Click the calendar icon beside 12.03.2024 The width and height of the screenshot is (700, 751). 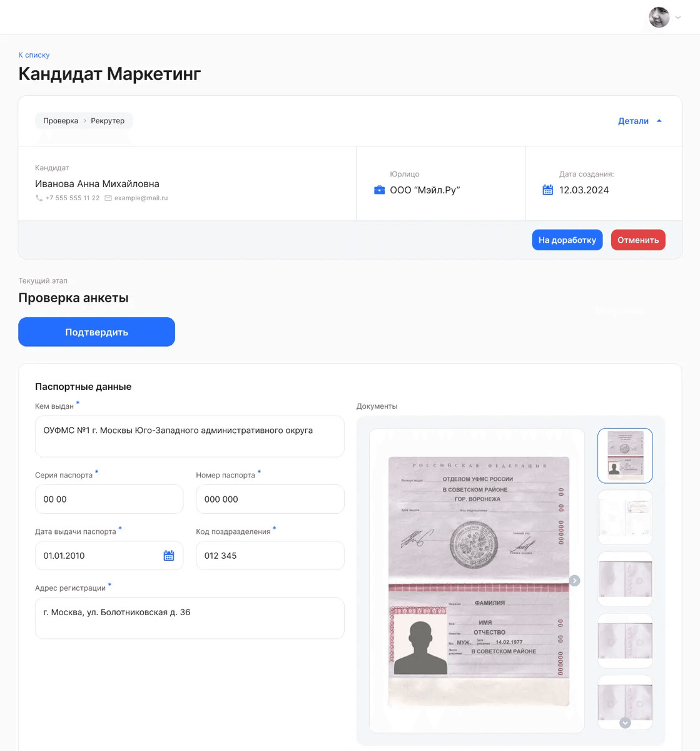tap(548, 190)
